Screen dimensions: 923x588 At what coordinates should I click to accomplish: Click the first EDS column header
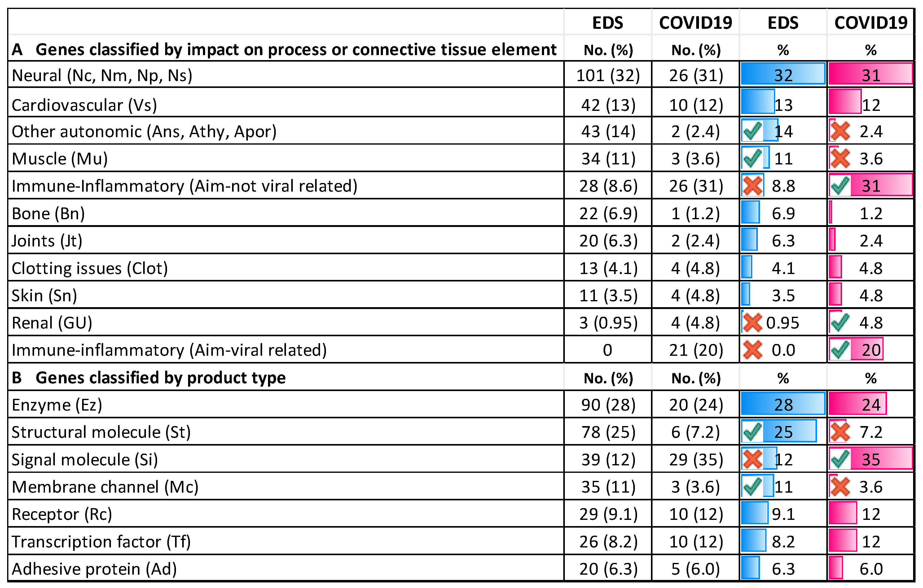[x=608, y=23]
